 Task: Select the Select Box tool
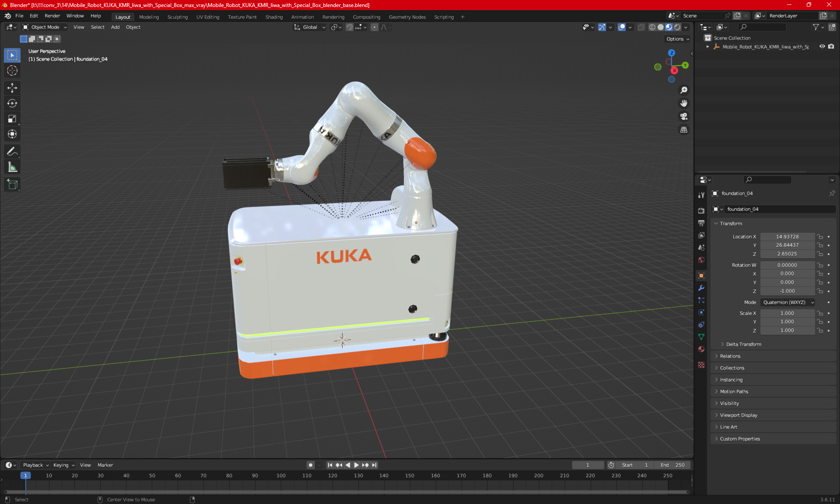coord(12,55)
